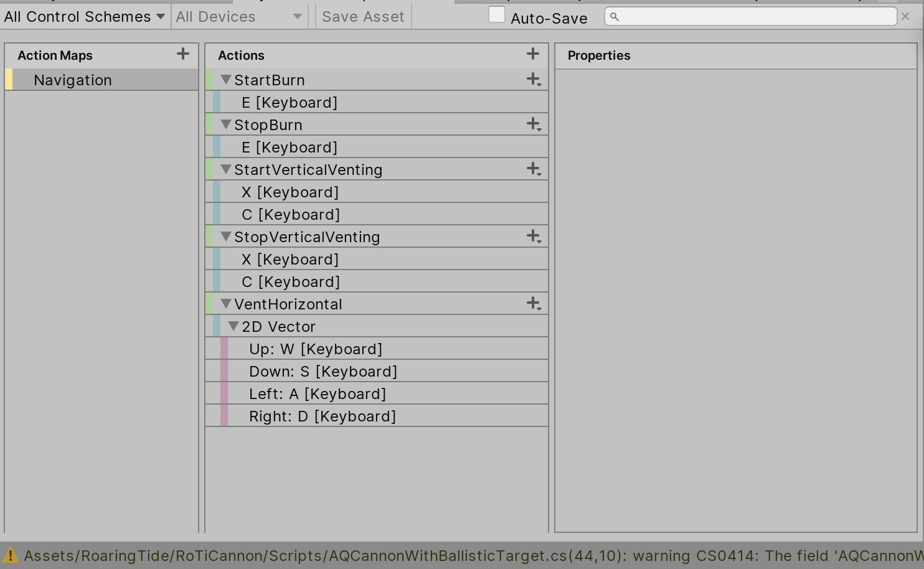The image size is (924, 569).
Task: Add a binding to StopBurn
Action: click(532, 125)
